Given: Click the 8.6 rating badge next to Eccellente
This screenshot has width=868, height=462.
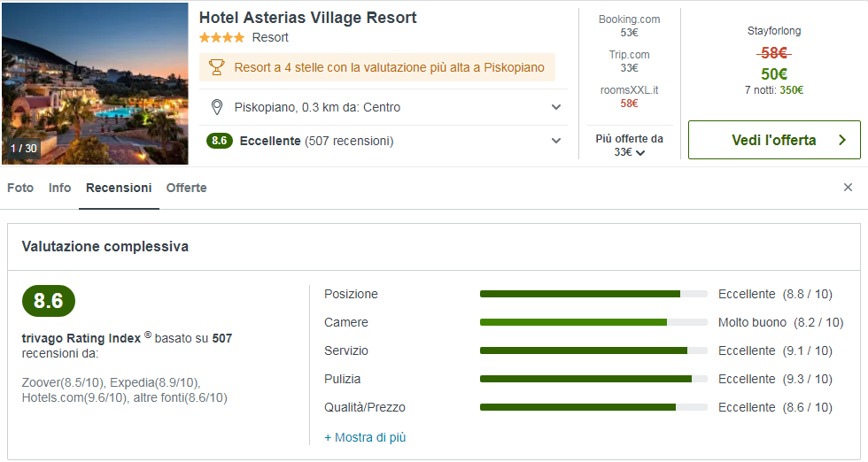Looking at the screenshot, I should [x=220, y=141].
